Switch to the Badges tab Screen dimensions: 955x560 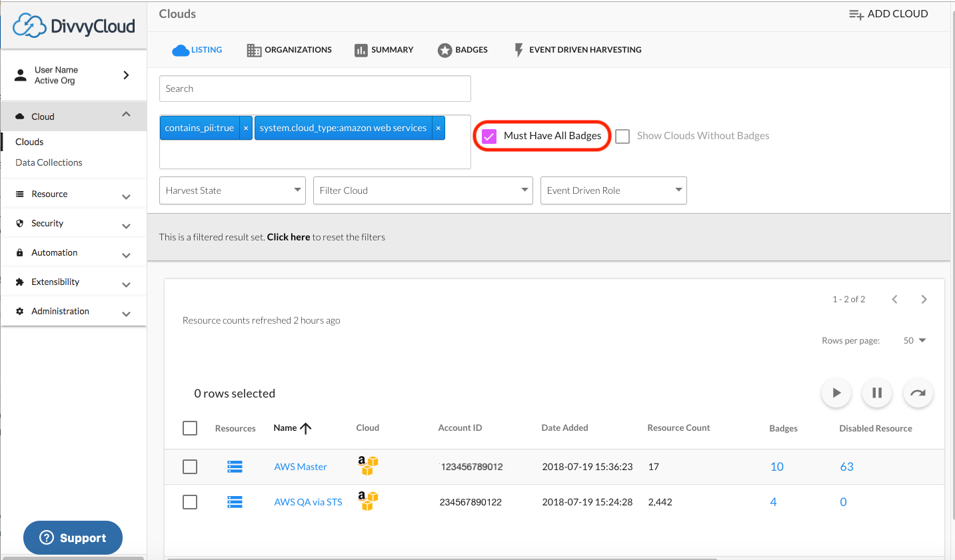coord(463,50)
